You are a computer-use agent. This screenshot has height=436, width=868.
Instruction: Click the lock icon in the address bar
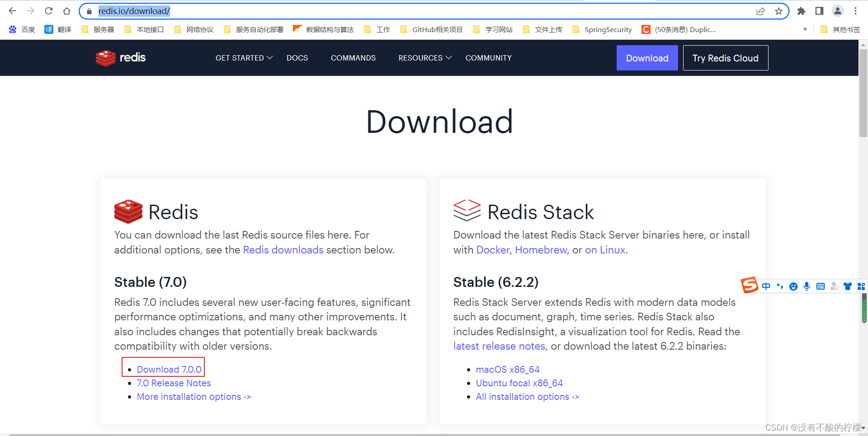(x=90, y=11)
